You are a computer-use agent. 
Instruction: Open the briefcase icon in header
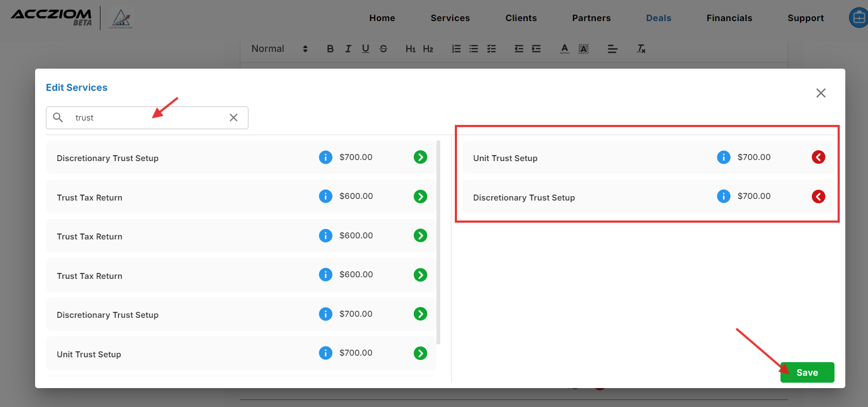click(x=858, y=17)
